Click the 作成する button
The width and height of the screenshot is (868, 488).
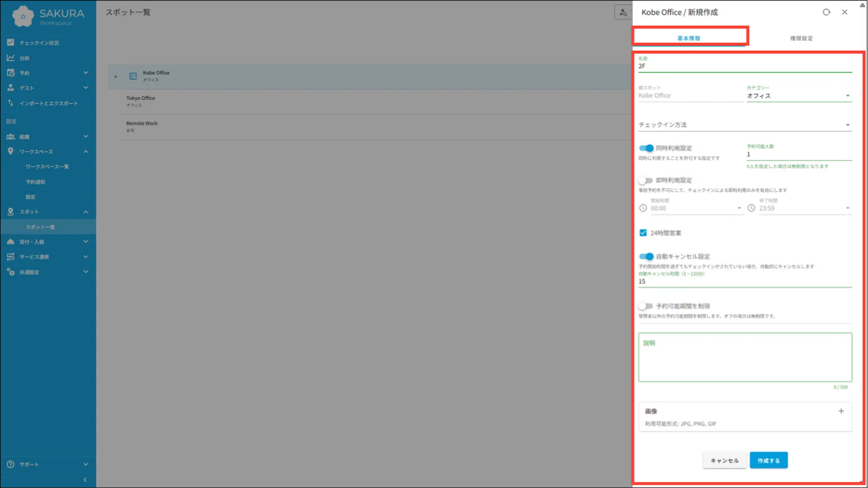(x=769, y=461)
